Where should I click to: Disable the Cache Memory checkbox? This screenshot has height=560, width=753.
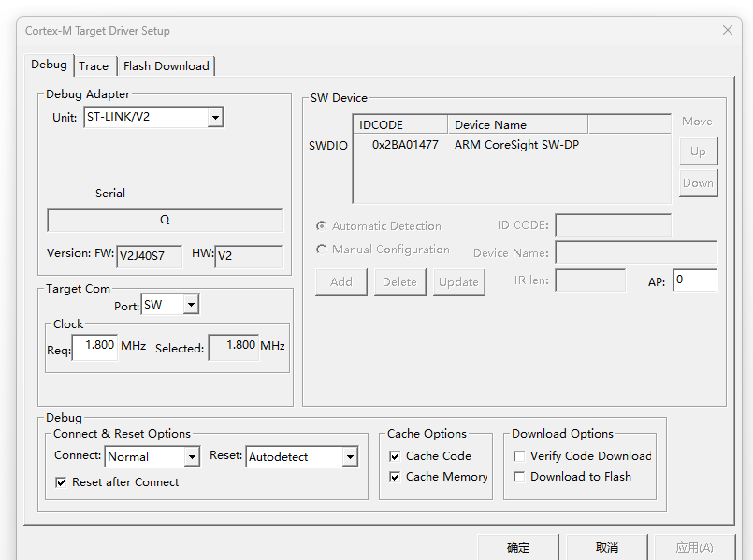[x=395, y=477]
